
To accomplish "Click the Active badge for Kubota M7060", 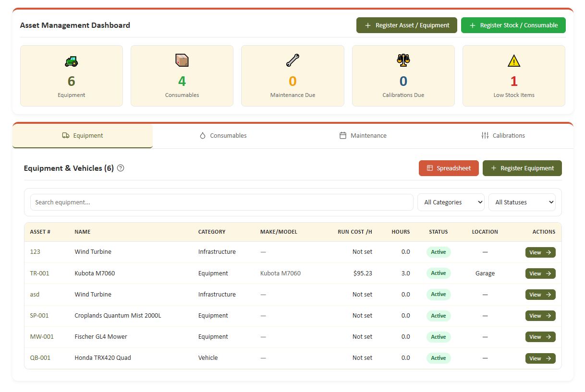I will point(439,273).
